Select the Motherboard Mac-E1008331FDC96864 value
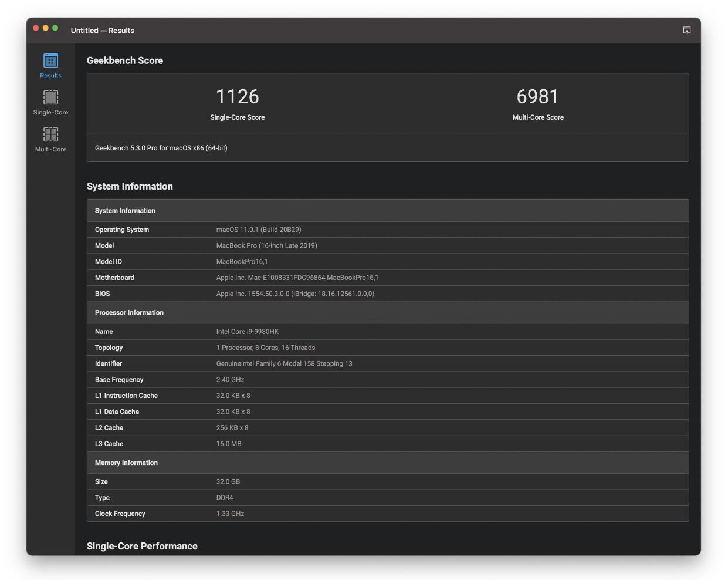 297,278
